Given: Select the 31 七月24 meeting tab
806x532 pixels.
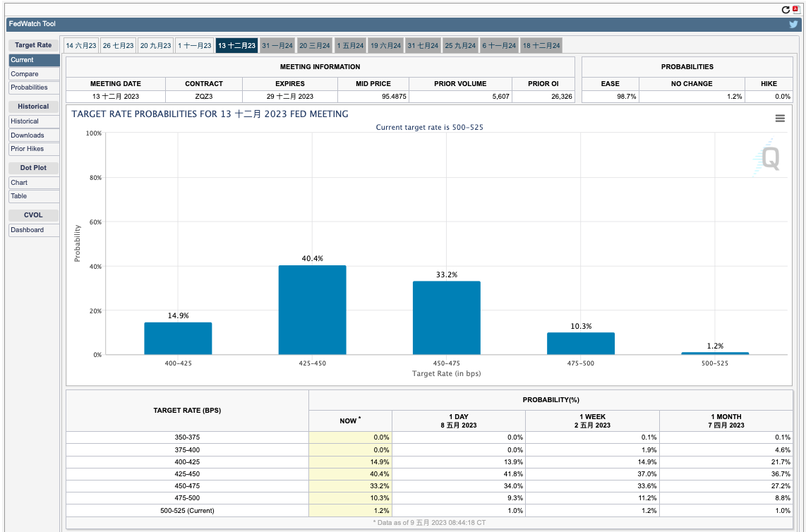Looking at the screenshot, I should [x=423, y=46].
